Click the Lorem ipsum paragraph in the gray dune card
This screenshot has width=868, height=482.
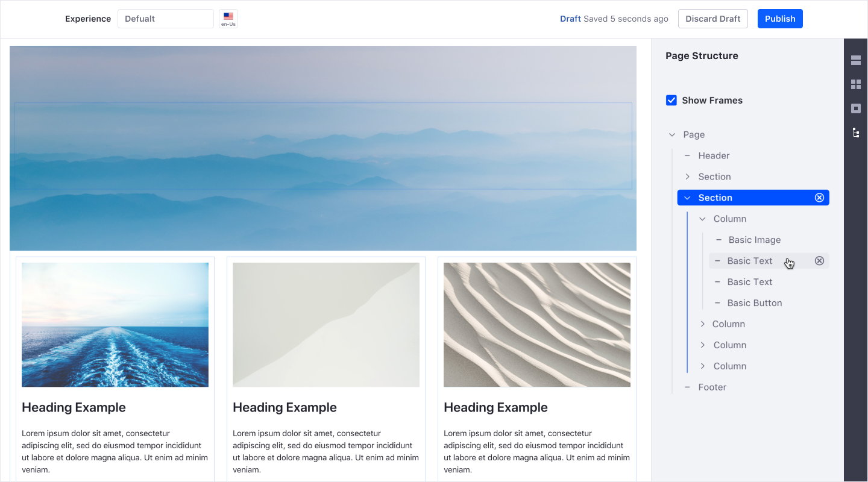tap(325, 451)
